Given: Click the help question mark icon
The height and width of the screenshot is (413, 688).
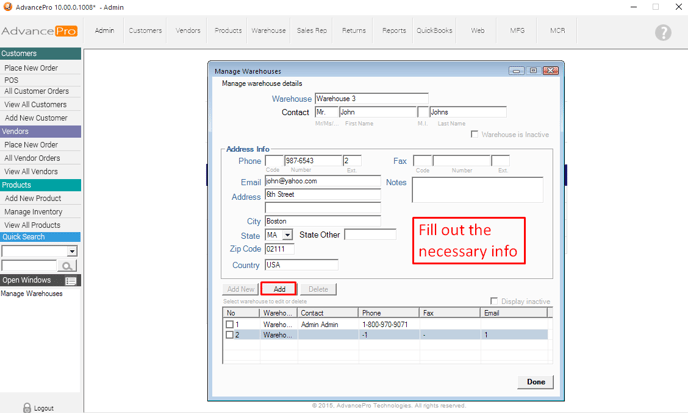Looking at the screenshot, I should pyautogui.click(x=663, y=33).
